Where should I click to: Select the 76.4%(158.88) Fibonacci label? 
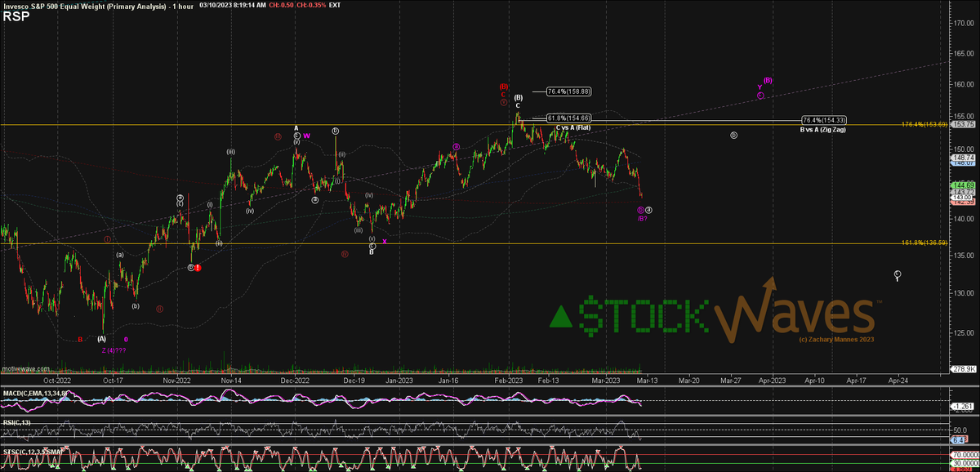568,91
